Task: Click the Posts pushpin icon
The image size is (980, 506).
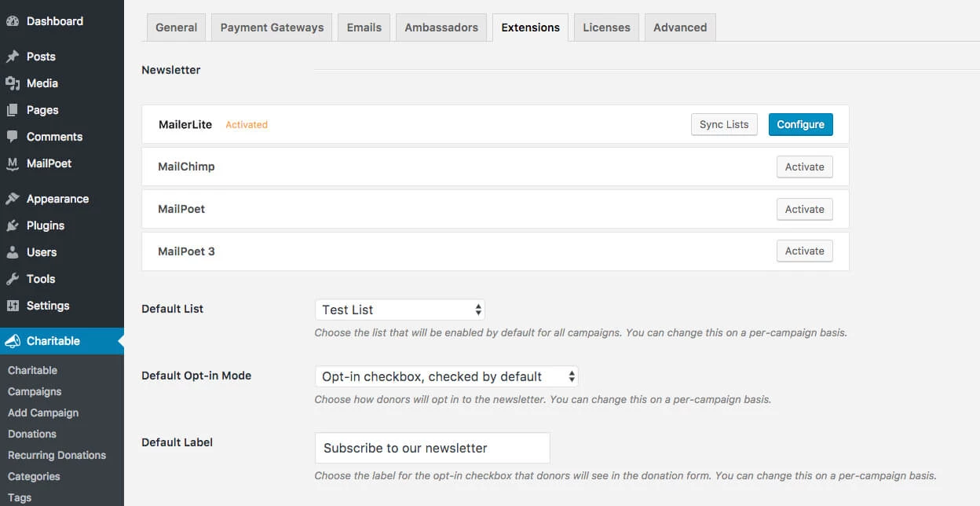Action: (13, 57)
